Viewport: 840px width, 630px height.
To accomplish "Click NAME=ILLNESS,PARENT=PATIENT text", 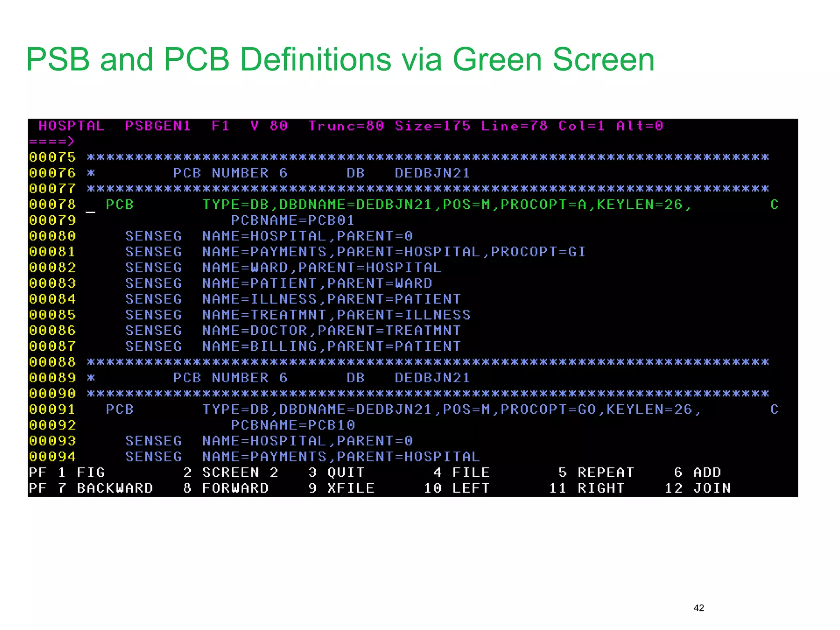I will [332, 299].
